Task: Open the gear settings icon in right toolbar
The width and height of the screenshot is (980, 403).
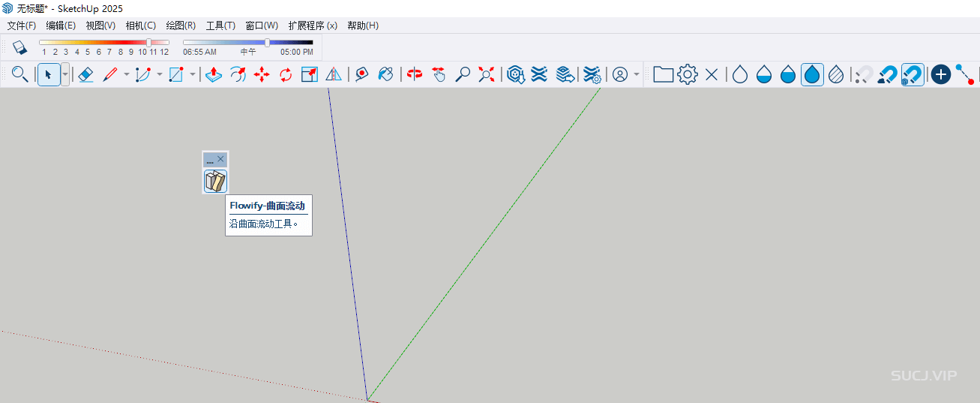Action: tap(688, 74)
